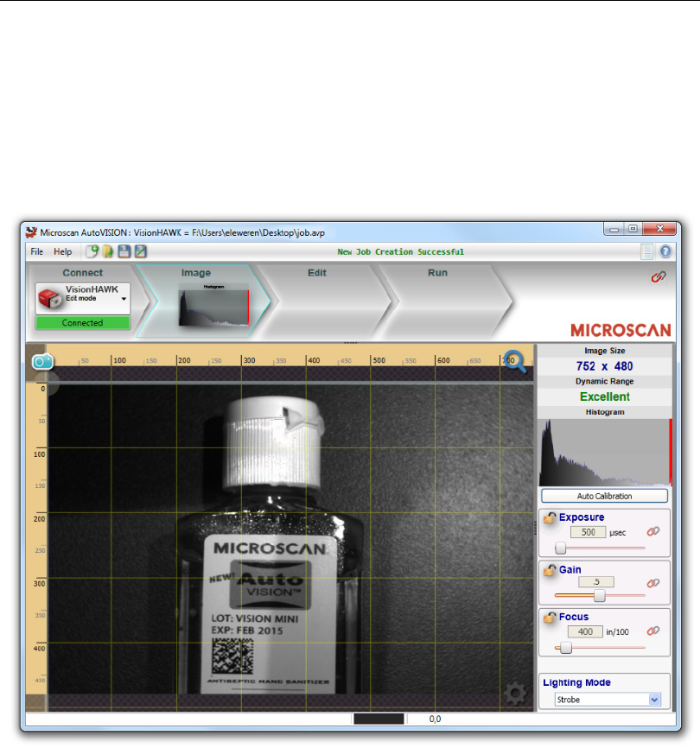Click the Excellent dynamic range text
The image size is (700, 748).
[605, 397]
